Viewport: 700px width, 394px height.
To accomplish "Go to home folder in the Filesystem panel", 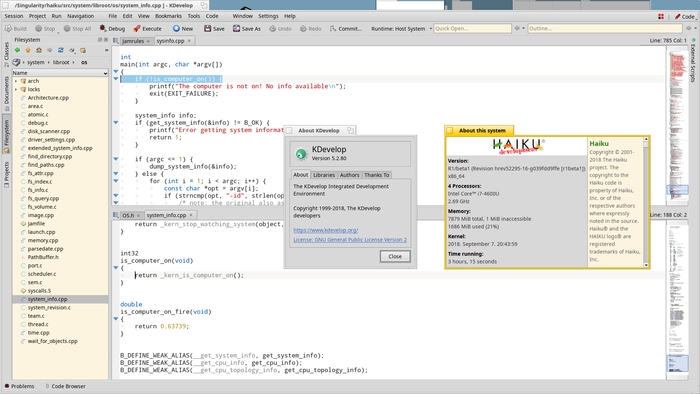I will (x=39, y=50).
